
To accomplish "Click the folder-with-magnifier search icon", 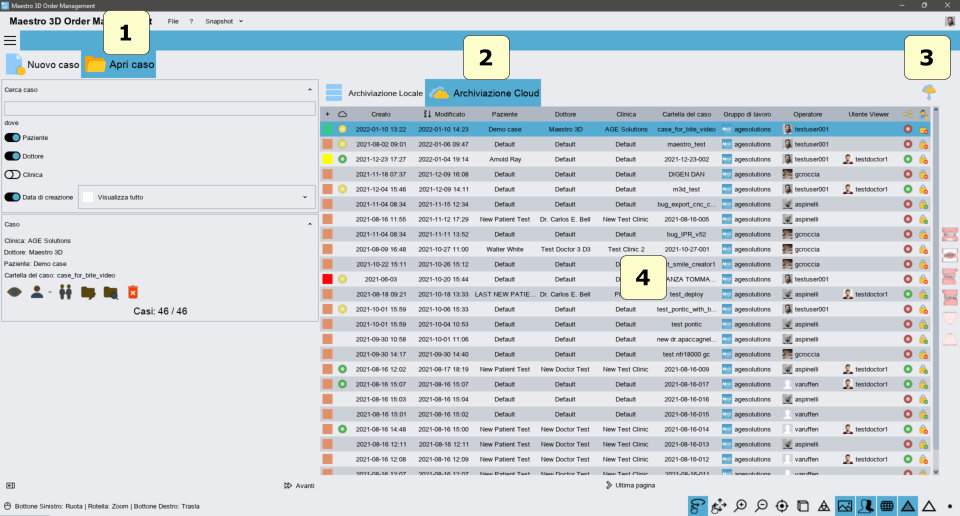I will tap(110, 293).
